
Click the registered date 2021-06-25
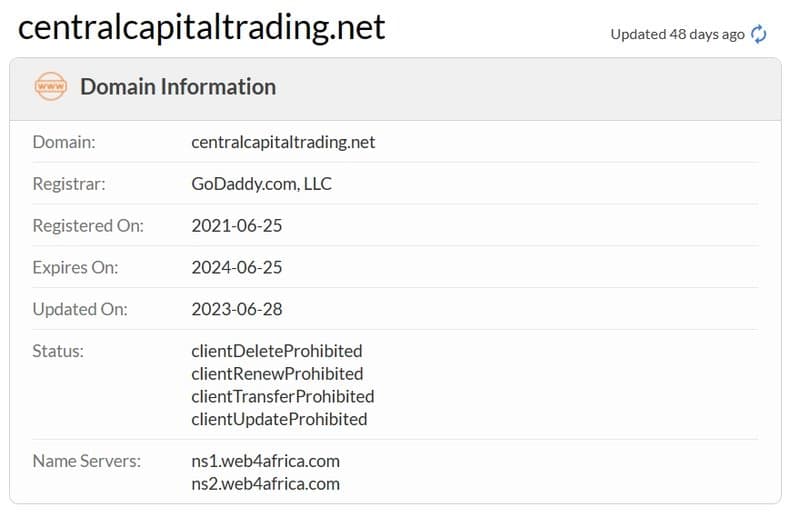tap(237, 226)
